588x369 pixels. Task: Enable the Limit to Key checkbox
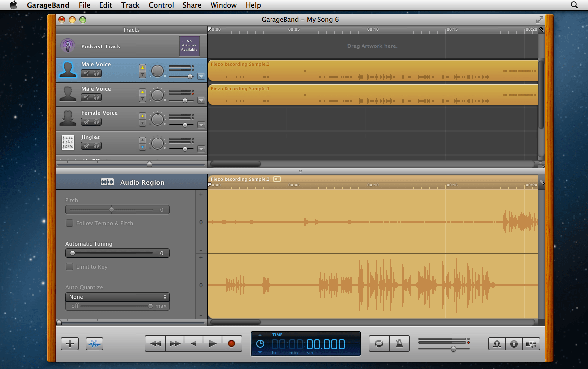[69, 267]
